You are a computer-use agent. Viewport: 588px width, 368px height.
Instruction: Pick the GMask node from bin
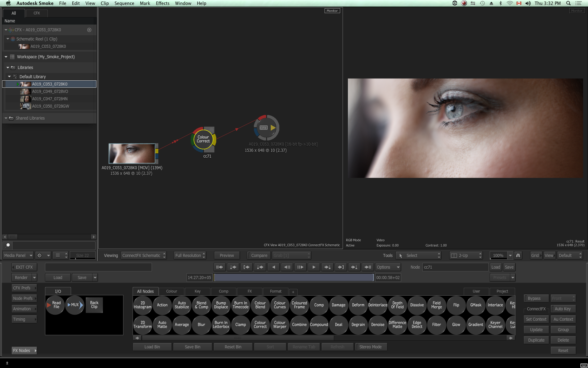pyautogui.click(x=476, y=305)
